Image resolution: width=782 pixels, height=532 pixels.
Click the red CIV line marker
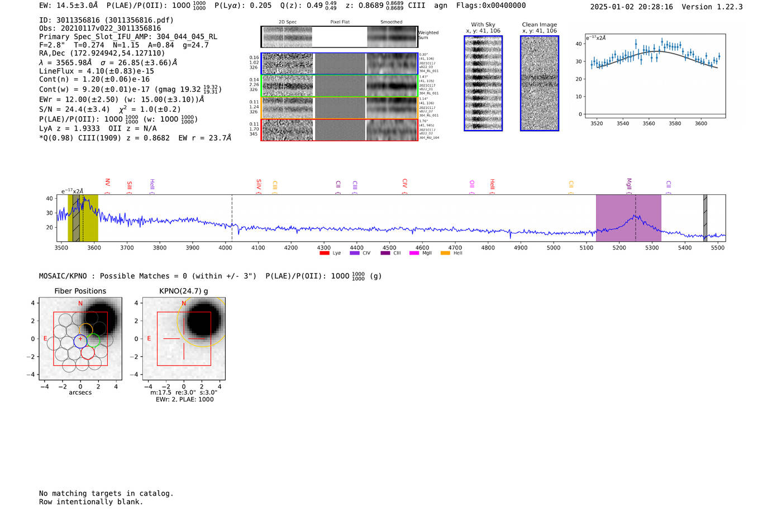(x=404, y=186)
